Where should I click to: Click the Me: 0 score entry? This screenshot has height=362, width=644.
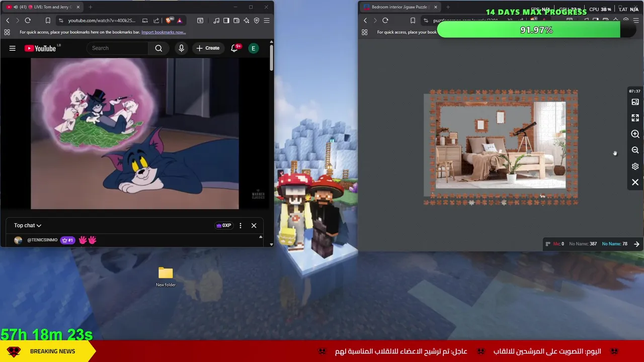(558, 244)
